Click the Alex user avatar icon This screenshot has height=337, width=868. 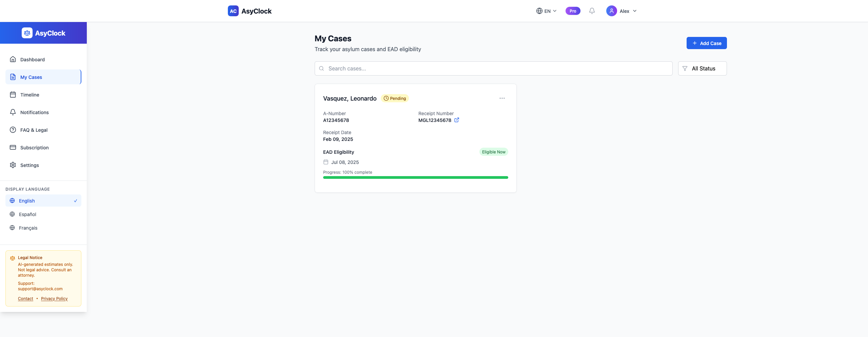pos(611,11)
